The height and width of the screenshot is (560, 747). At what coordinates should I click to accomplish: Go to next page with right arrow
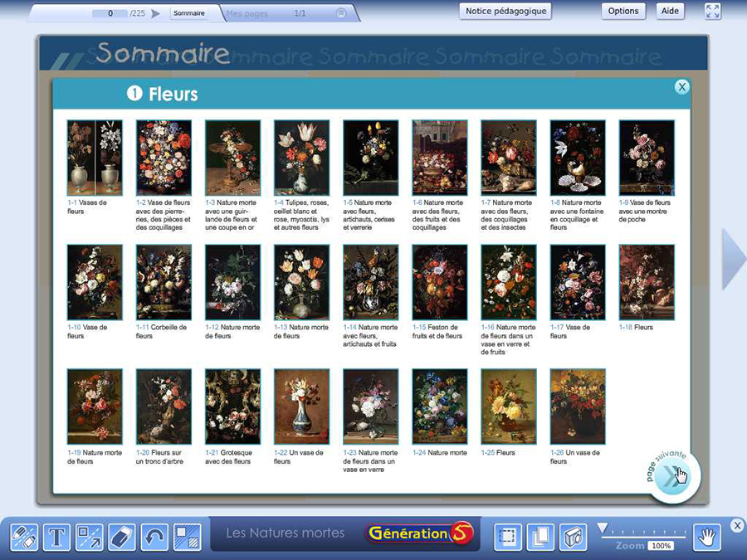[x=733, y=260]
